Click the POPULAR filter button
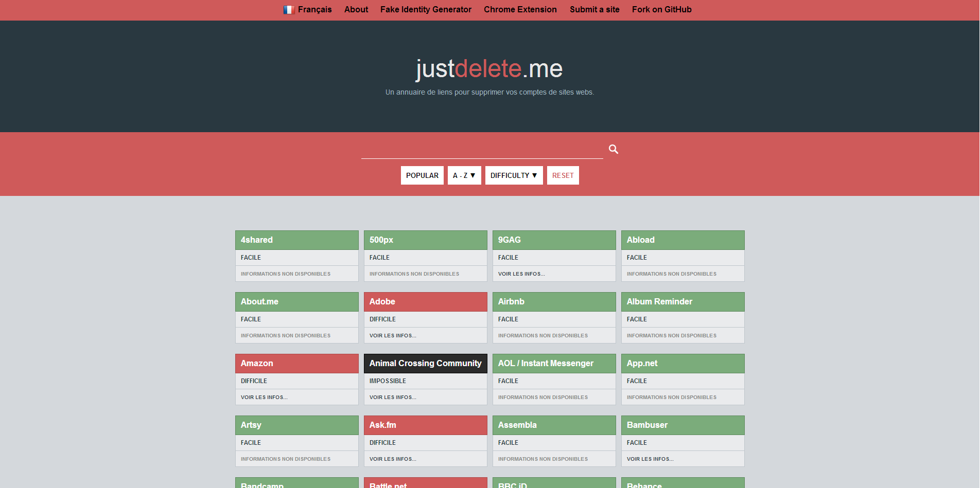Screen dimensions: 980x488 pyautogui.click(x=422, y=175)
